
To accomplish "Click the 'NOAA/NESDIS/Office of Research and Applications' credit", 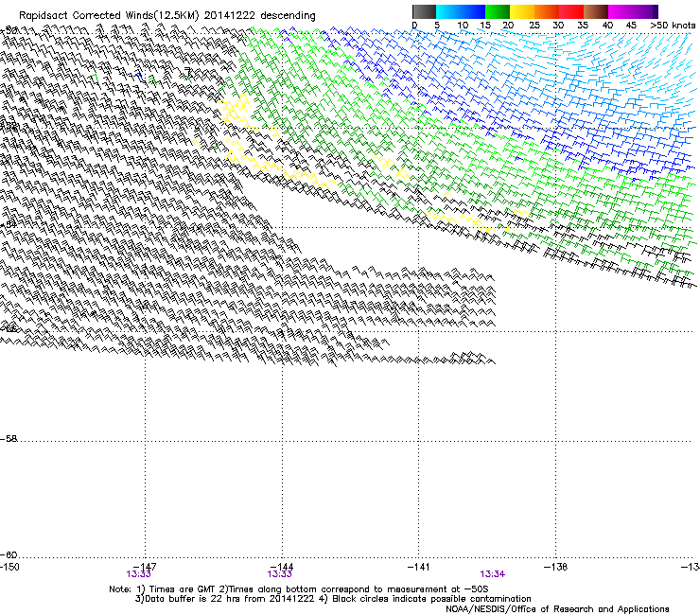I will click(557, 609).
